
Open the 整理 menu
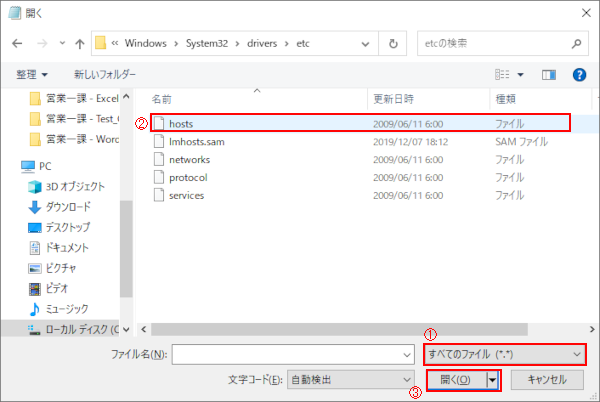pyautogui.click(x=32, y=75)
